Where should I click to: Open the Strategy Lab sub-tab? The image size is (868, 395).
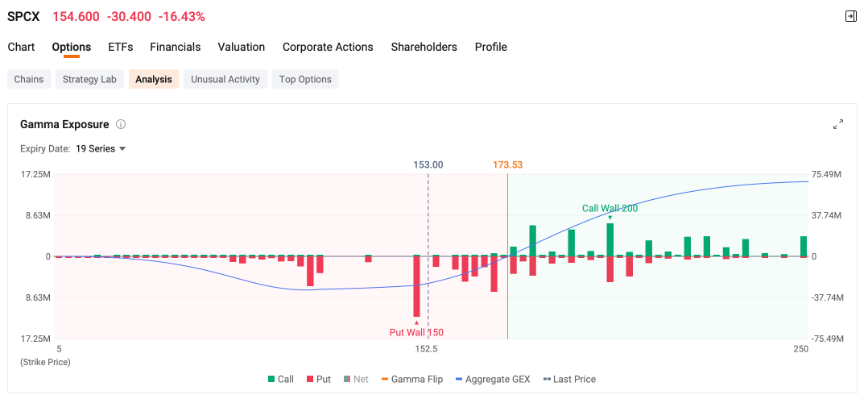pos(89,79)
